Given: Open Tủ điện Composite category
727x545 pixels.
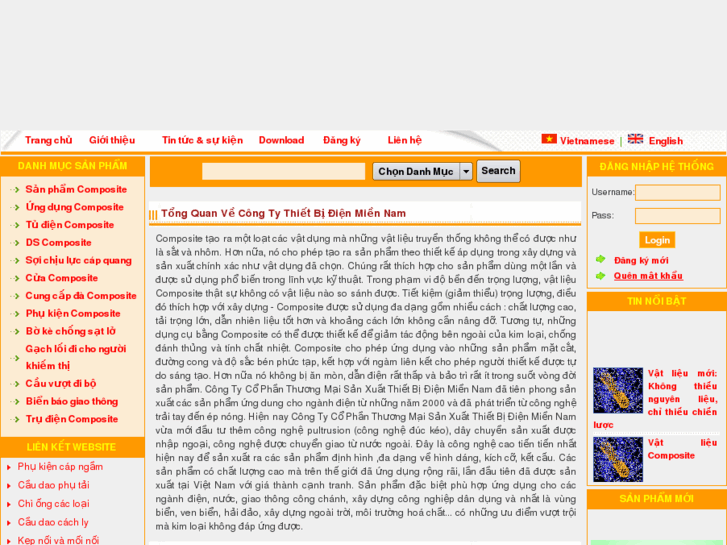Looking at the screenshot, I should (70, 225).
